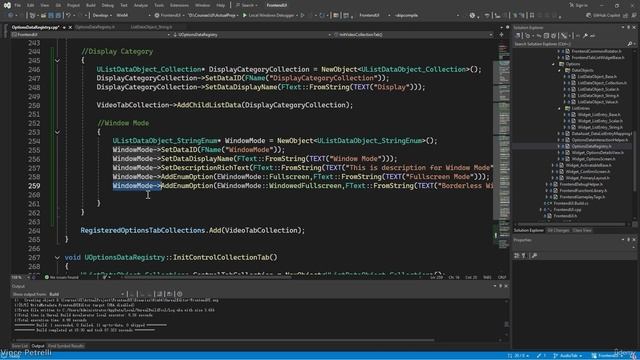Click the Visual Studio logo icon
Viewport: 640px width, 360px height.
pyautogui.click(x=7, y=5)
